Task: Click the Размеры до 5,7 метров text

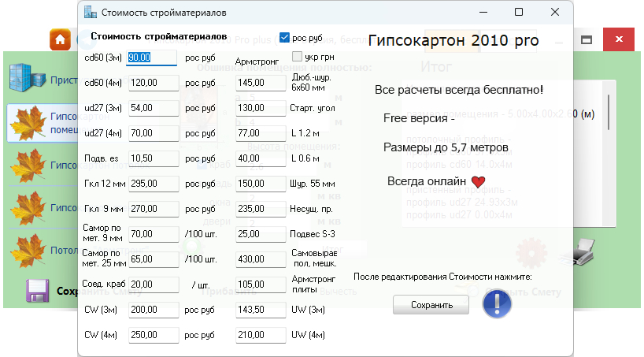Action: (446, 147)
